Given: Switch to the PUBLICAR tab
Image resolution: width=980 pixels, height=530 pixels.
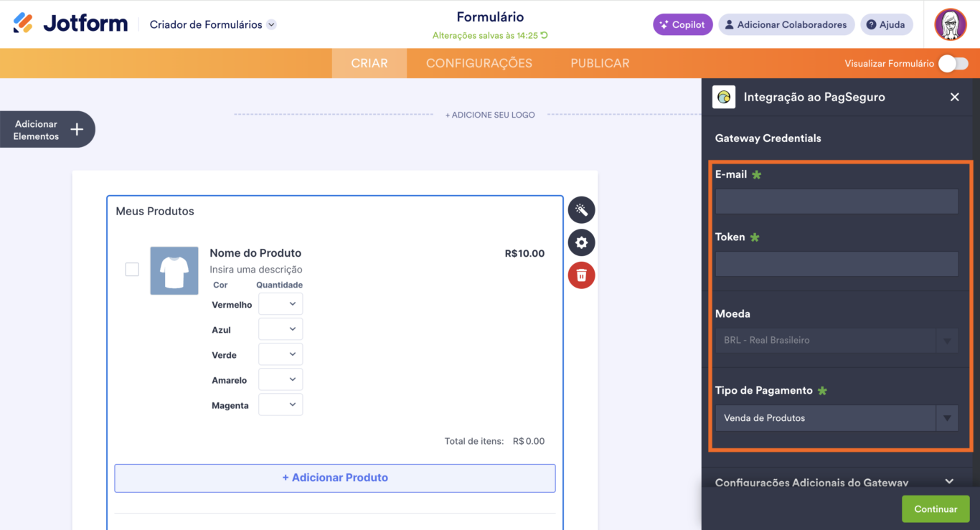Looking at the screenshot, I should tap(600, 63).
